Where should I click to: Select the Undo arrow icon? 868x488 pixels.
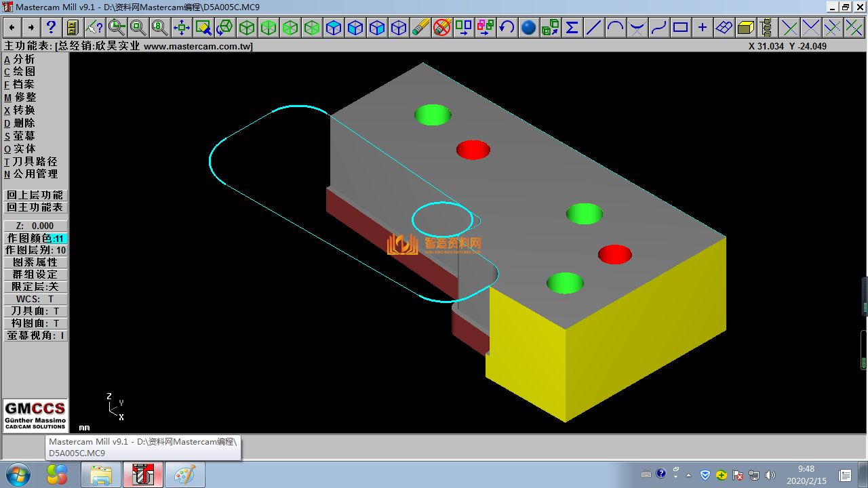[507, 28]
